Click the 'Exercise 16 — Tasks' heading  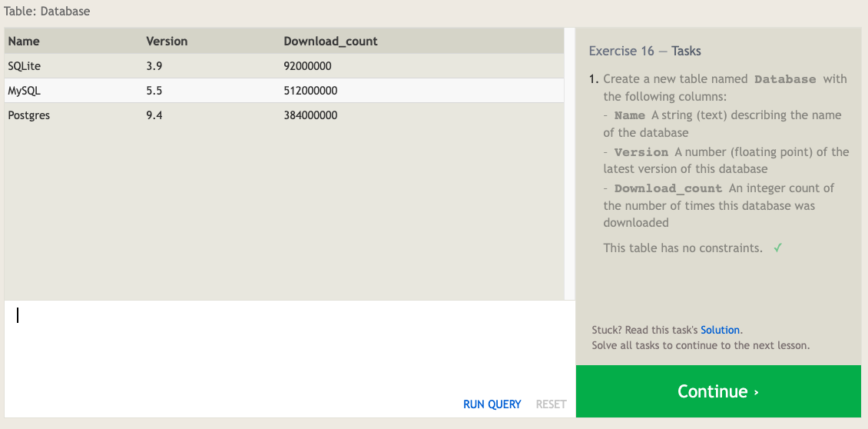point(645,51)
